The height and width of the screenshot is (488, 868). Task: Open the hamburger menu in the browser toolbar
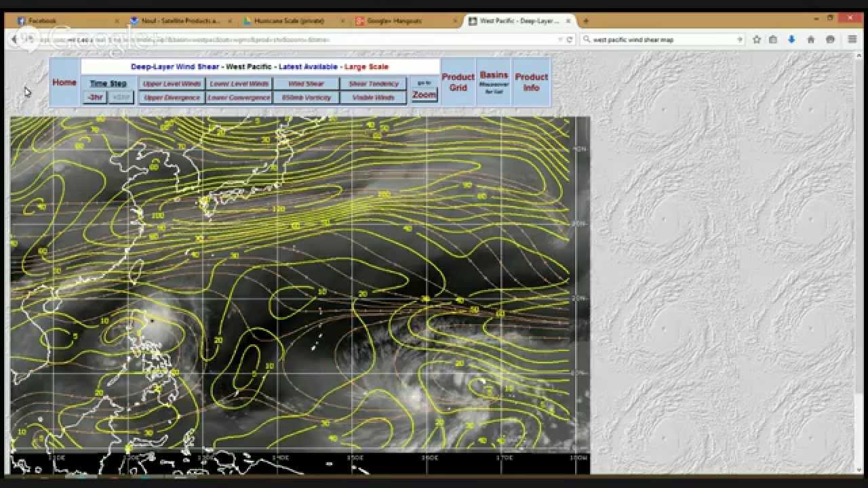pyautogui.click(x=852, y=40)
